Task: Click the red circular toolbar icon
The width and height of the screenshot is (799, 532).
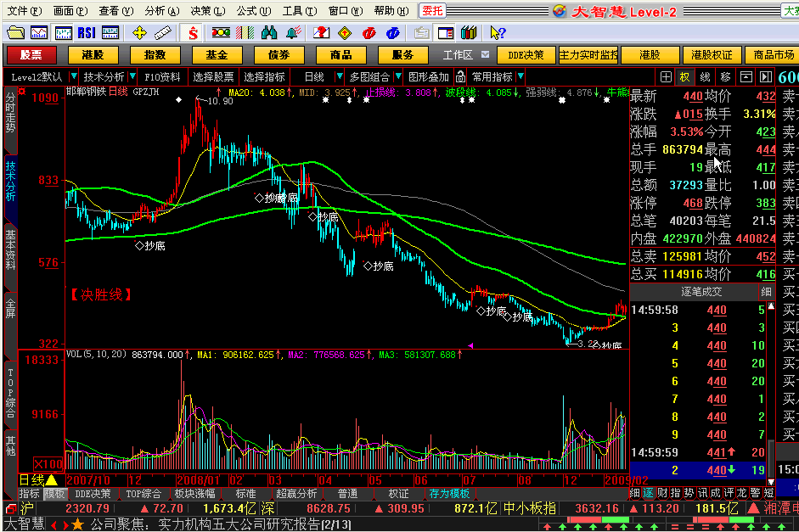Action: click(x=369, y=33)
